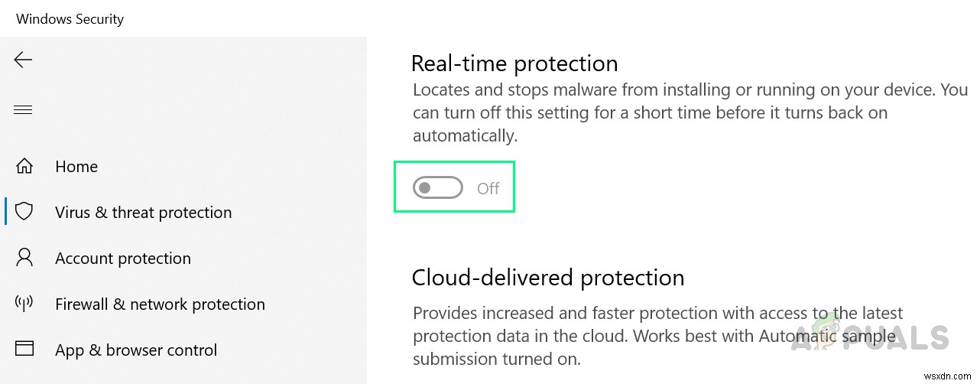
Task: Click the back arrow icon
Action: 24,60
